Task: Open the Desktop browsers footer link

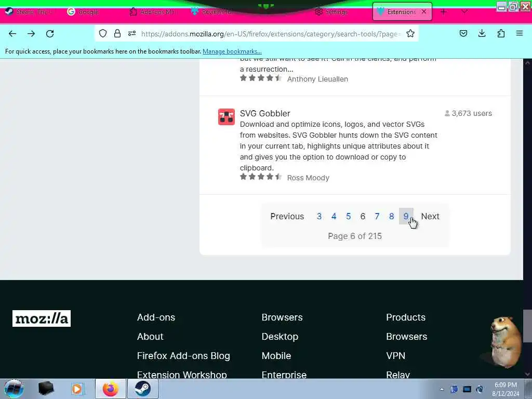Action: (280, 337)
